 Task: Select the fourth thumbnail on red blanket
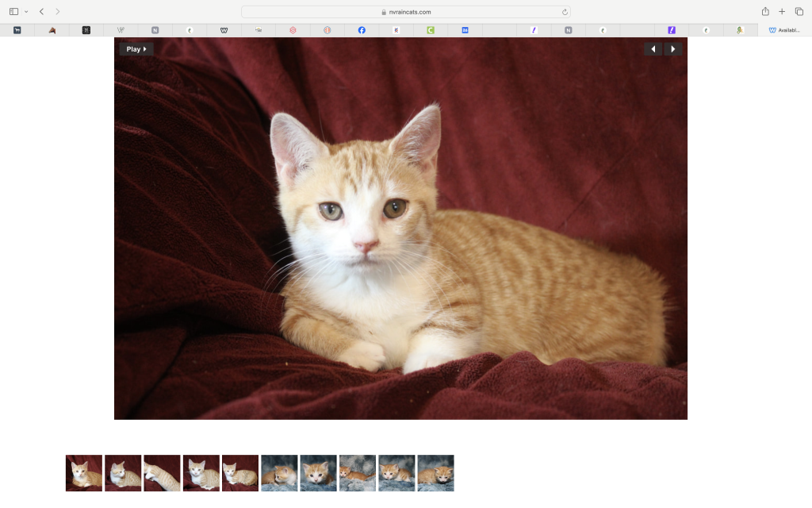201,473
